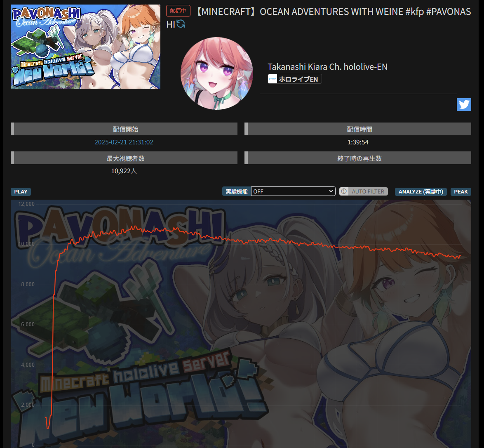Click the PEAK button
The image size is (484, 448).
(x=461, y=191)
